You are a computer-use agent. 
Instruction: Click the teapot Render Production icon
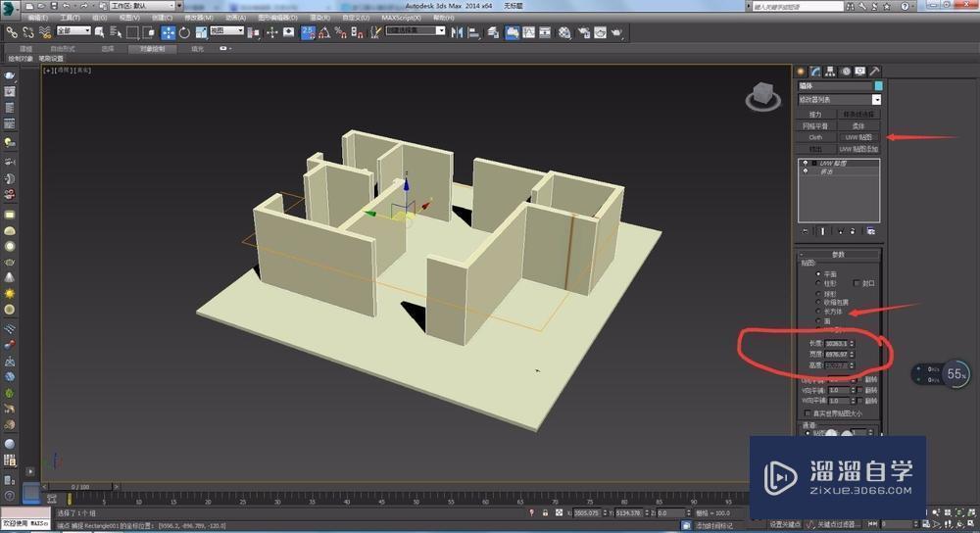coord(616,32)
